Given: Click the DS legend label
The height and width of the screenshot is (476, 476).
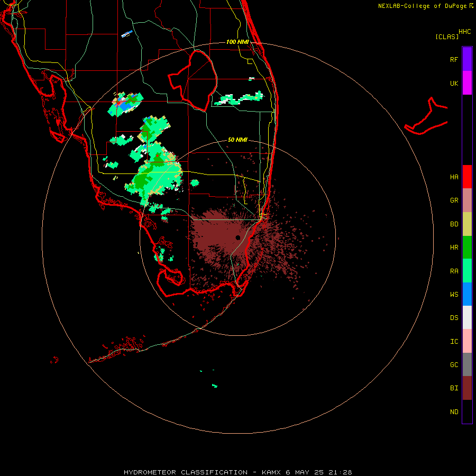Looking at the screenshot, I should pyautogui.click(x=454, y=318).
